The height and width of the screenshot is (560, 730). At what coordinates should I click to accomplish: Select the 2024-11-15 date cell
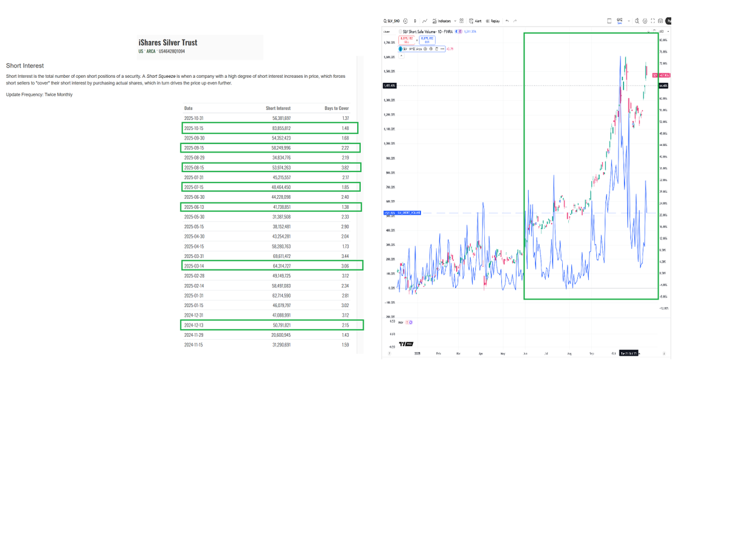point(194,345)
